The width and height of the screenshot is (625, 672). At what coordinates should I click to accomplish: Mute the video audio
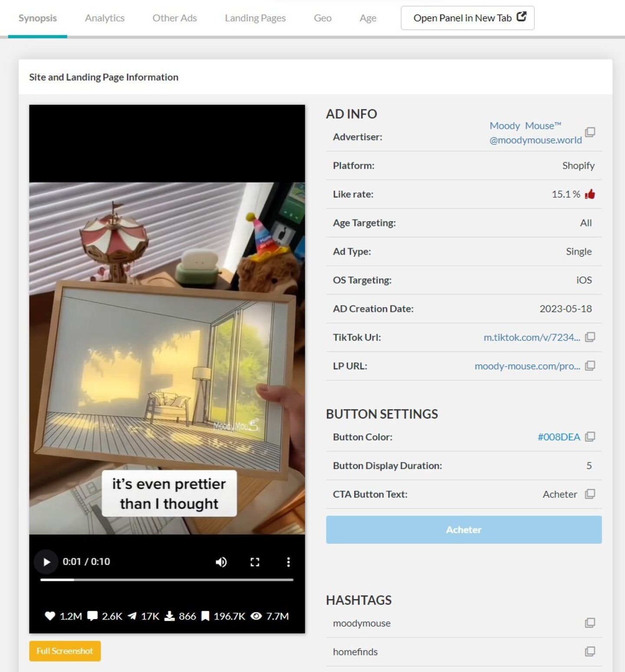221,562
